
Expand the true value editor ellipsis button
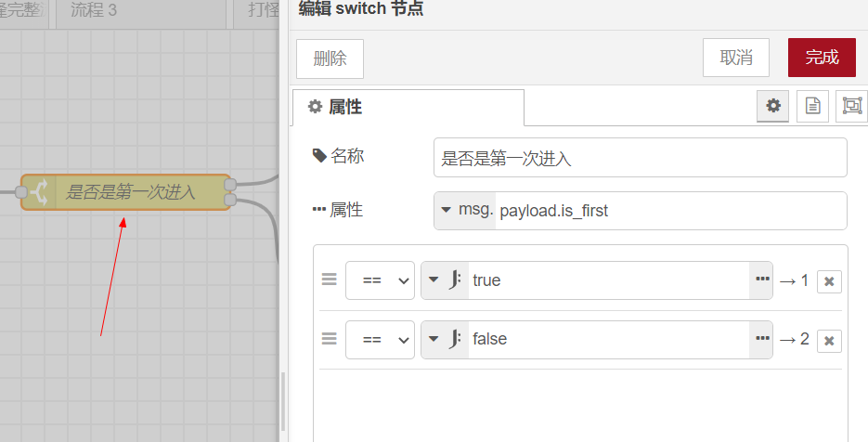762,280
